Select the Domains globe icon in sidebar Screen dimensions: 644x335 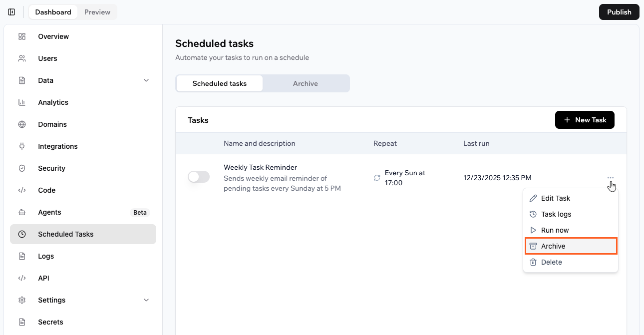[x=21, y=124]
